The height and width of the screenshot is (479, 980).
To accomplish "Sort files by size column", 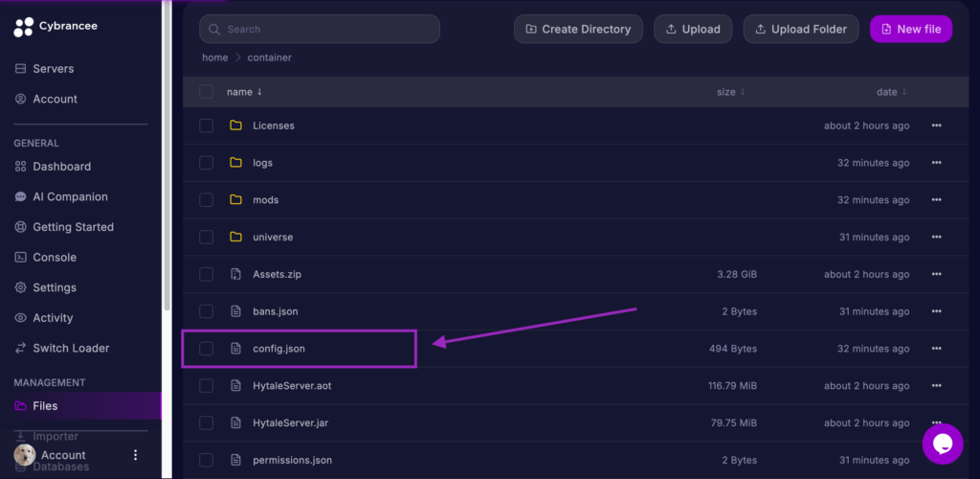I will [730, 92].
